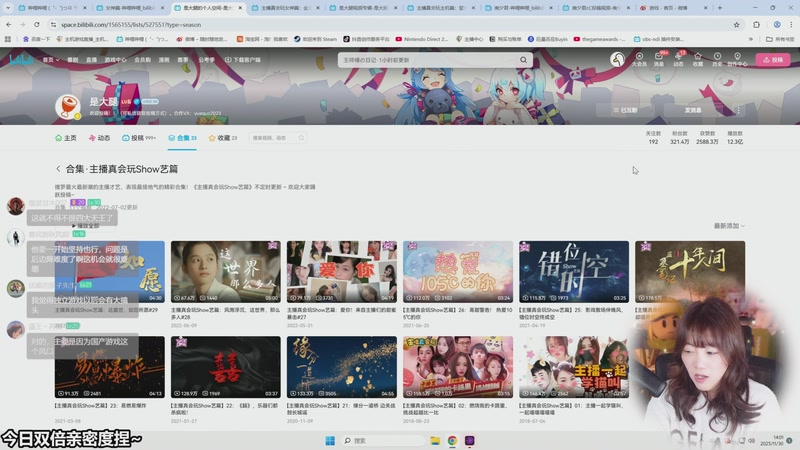Open 消息 messages icon with 99+ badge
Viewport: 800px width, 450px height.
pos(659,60)
